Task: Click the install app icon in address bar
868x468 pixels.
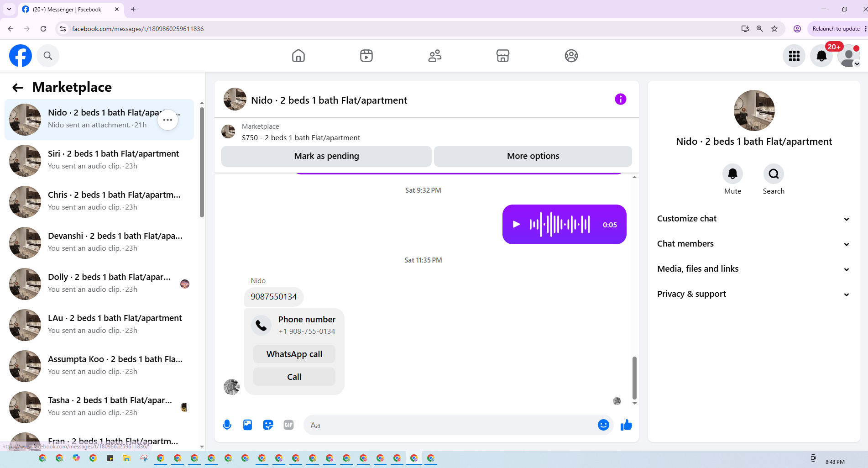Action: pyautogui.click(x=745, y=29)
